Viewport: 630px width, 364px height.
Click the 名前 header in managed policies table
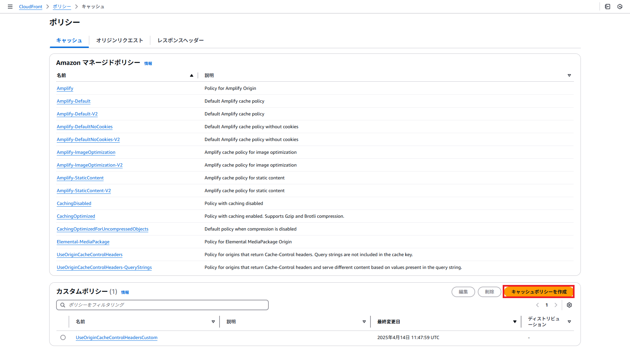coord(61,75)
